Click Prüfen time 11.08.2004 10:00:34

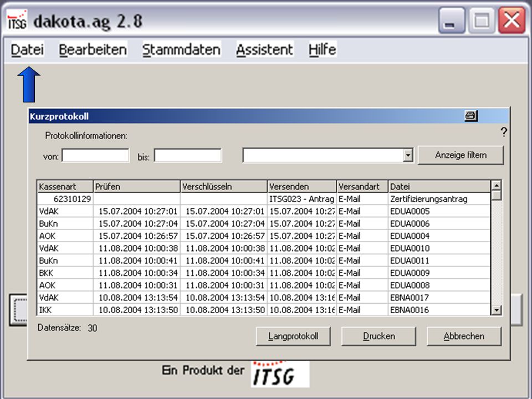point(137,273)
